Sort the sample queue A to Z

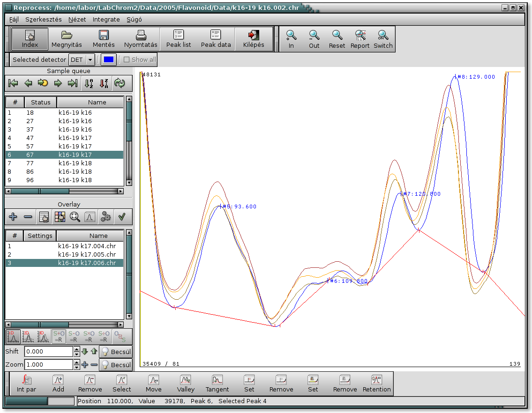coord(89,83)
